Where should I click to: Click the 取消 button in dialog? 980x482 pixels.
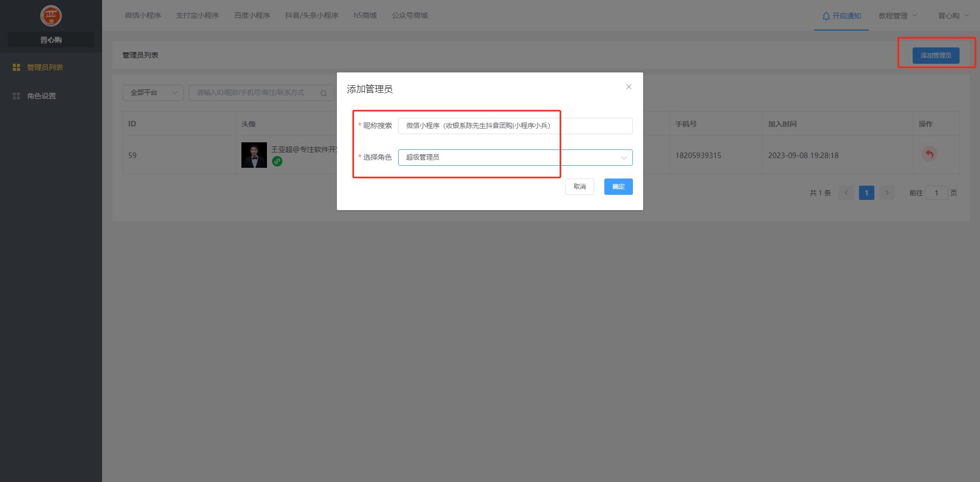point(579,187)
